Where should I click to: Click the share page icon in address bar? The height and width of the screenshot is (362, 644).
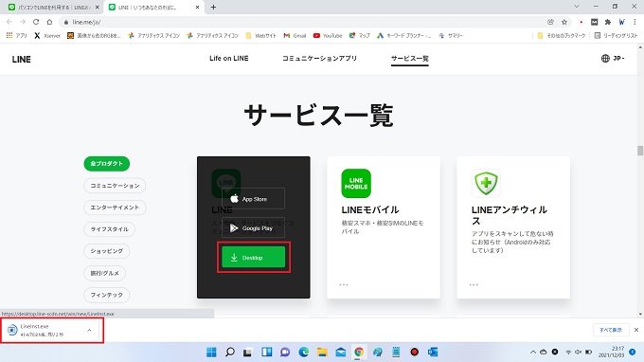coord(550,22)
